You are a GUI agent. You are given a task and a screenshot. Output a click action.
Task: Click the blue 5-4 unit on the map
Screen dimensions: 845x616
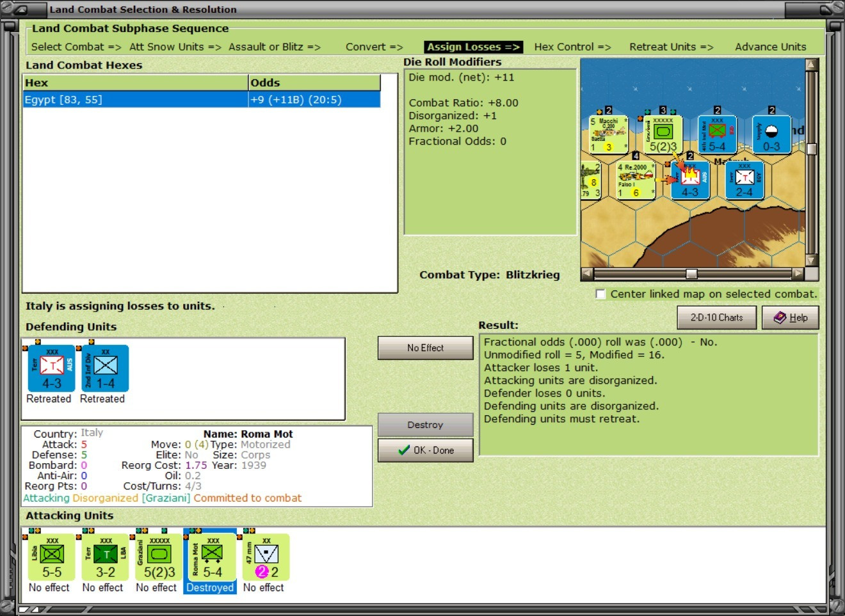(717, 134)
